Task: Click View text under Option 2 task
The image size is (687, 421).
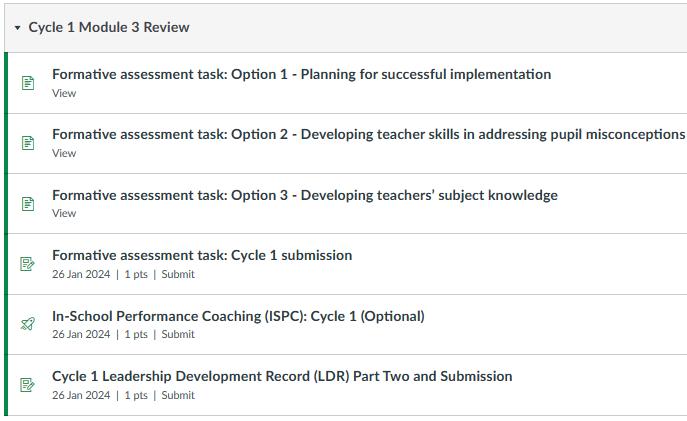Action: pos(64,153)
